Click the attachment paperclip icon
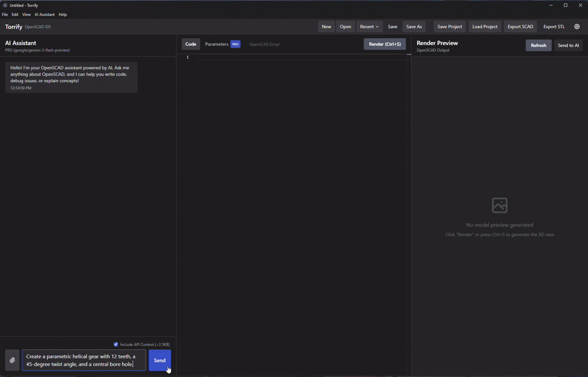The image size is (588, 377). 12,360
